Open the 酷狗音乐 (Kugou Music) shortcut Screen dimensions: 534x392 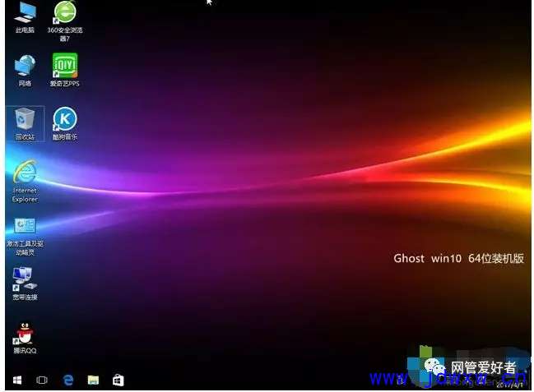[64, 118]
